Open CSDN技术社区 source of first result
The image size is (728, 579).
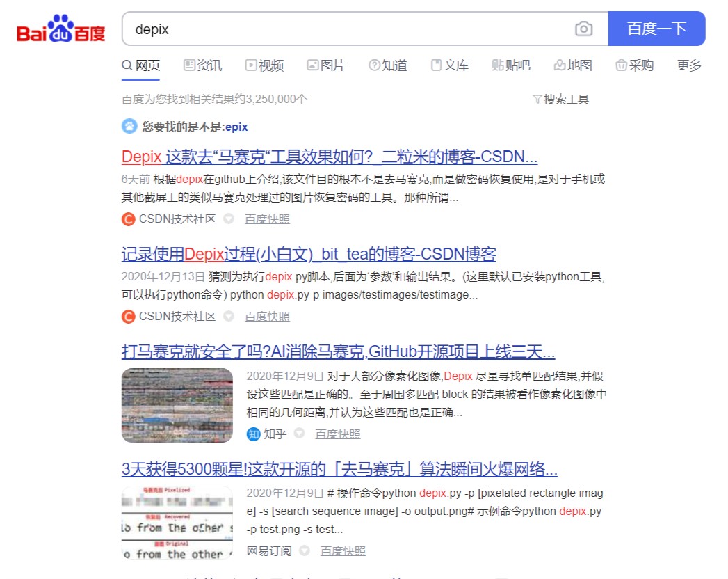point(177,219)
